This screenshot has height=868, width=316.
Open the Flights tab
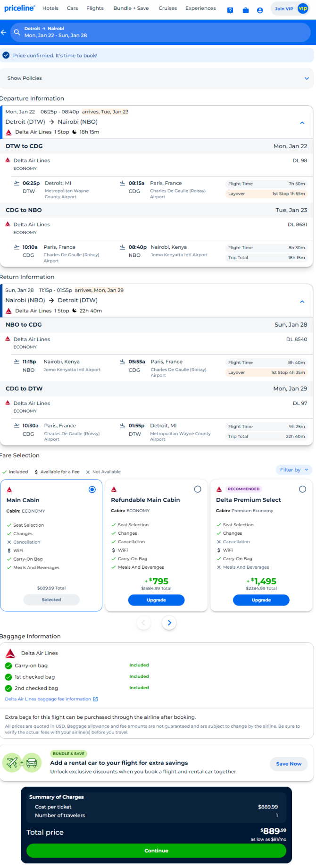[95, 8]
